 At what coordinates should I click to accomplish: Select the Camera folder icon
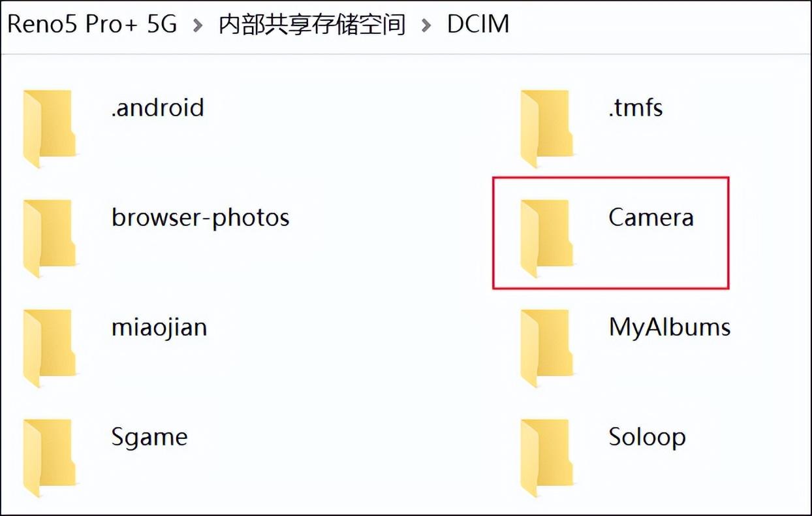click(547, 238)
